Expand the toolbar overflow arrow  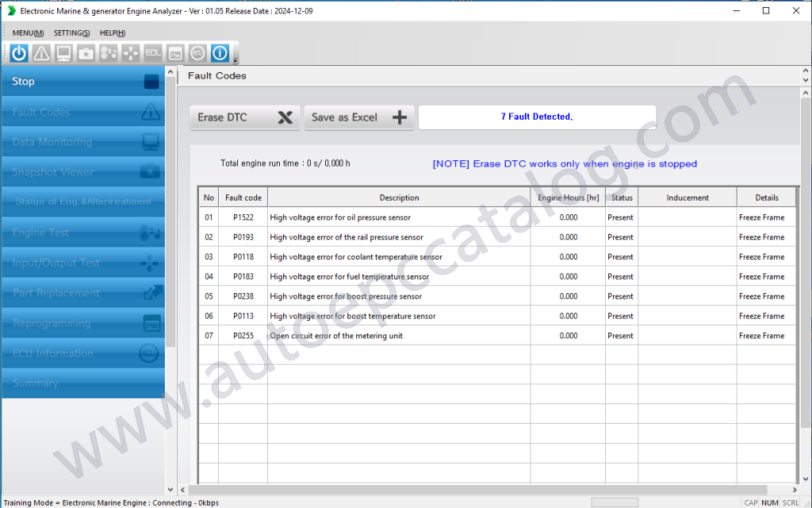click(236, 60)
